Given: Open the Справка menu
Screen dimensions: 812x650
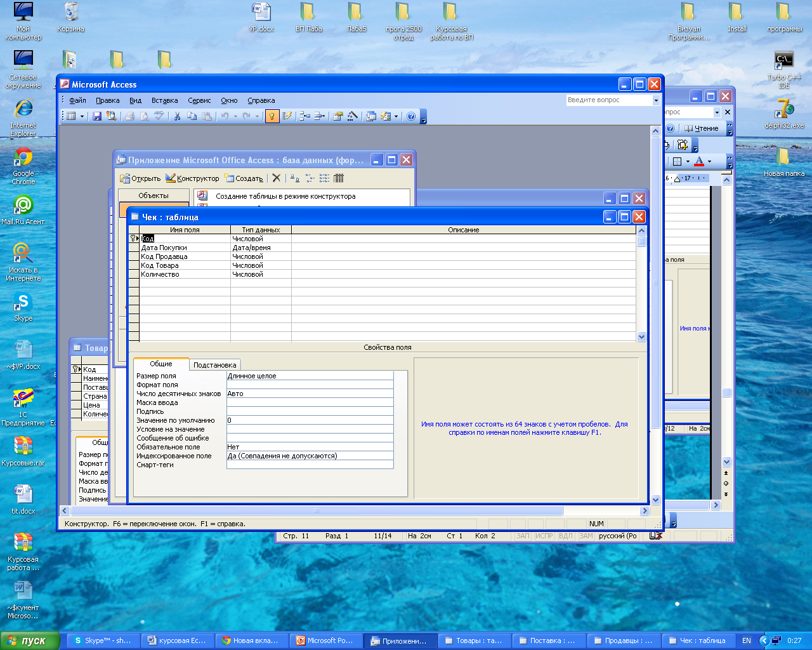Looking at the screenshot, I should [x=261, y=100].
